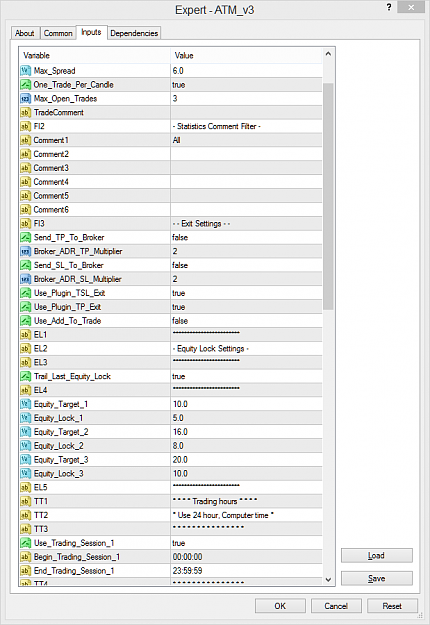Click the Statistics Comment Filter value
The height and width of the screenshot is (625, 430).
tap(216, 126)
